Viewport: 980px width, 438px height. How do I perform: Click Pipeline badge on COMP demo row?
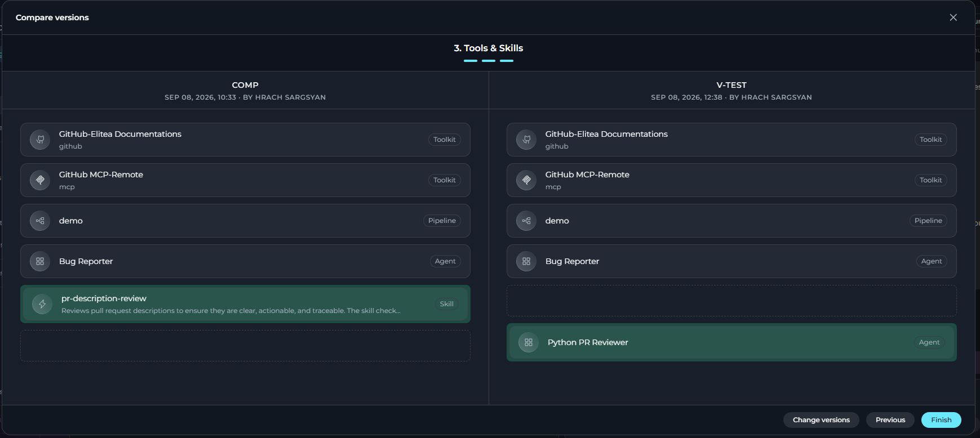[x=442, y=221]
